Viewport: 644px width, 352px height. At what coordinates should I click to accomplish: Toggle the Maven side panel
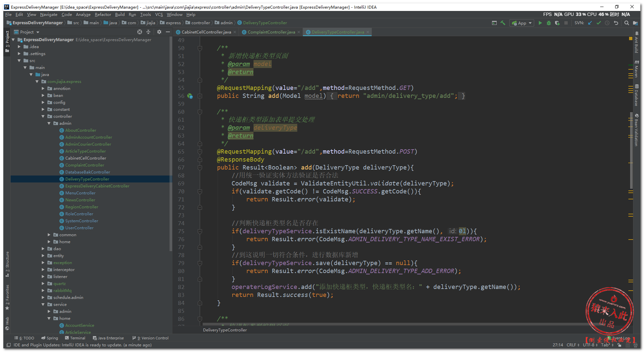636,69
